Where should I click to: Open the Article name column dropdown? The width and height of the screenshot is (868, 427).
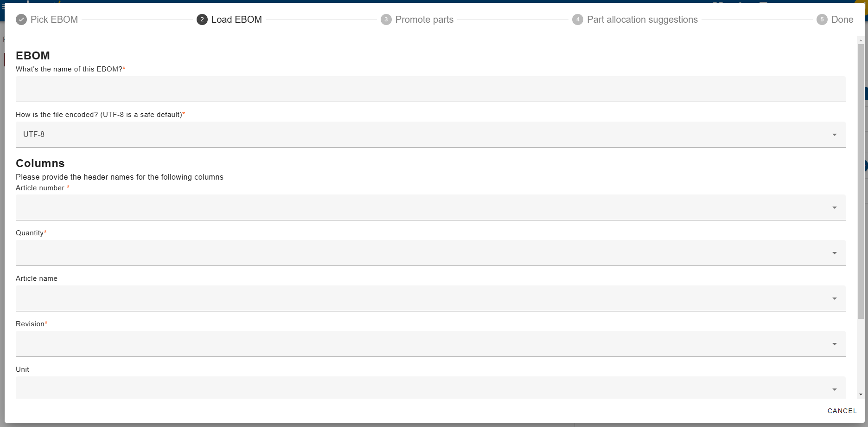[431, 298]
